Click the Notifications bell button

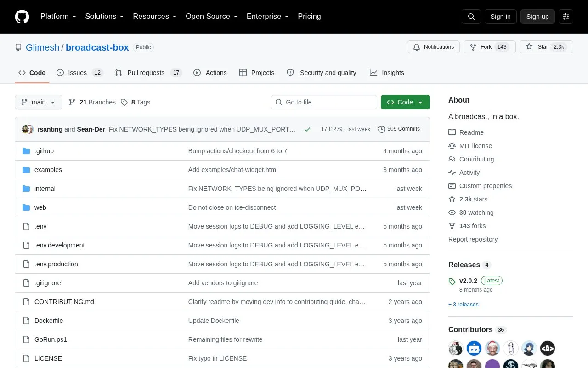[x=433, y=47]
